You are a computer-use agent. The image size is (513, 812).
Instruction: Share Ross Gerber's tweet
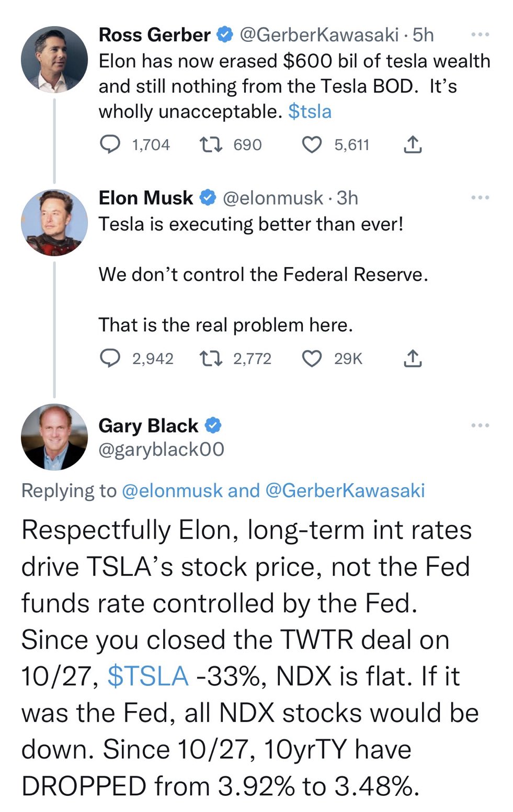tap(413, 144)
